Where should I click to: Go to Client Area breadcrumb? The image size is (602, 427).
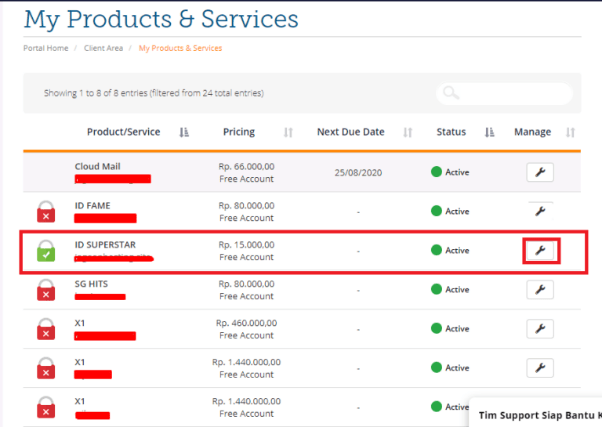(103, 48)
